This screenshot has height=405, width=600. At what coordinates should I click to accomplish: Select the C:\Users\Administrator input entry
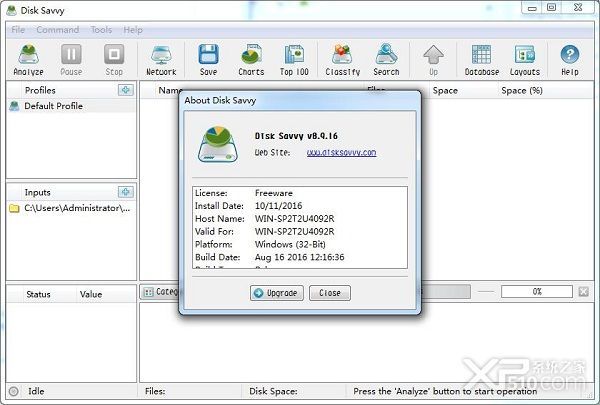(x=72, y=208)
